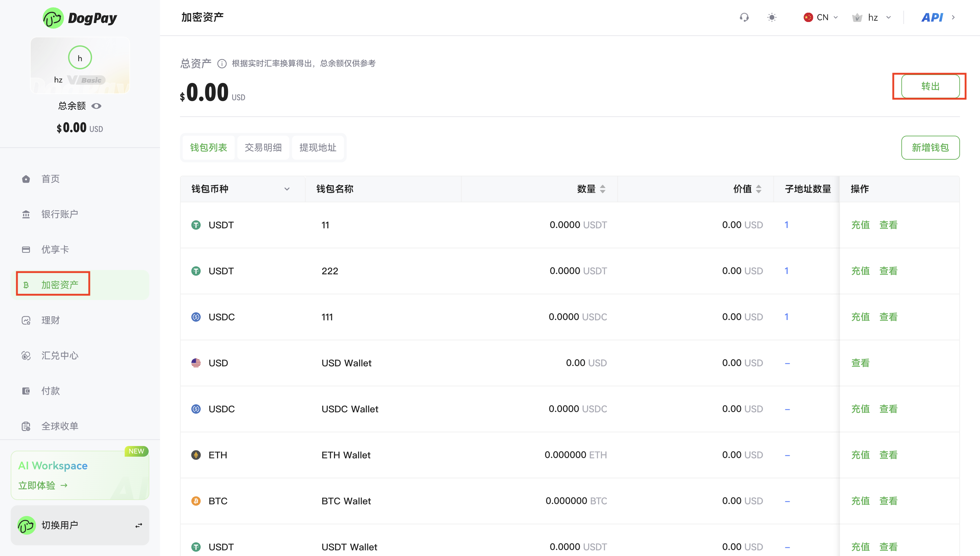
Task: Click the 'USD Wallet' name cell
Action: 346,363
